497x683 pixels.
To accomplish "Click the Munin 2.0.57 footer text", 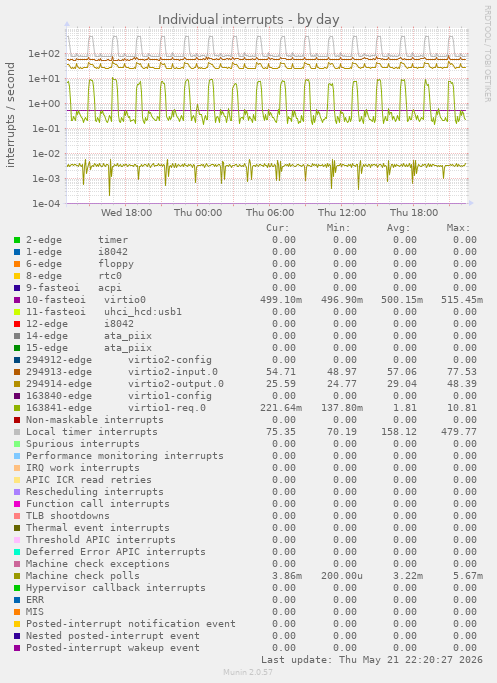I will pos(248,672).
